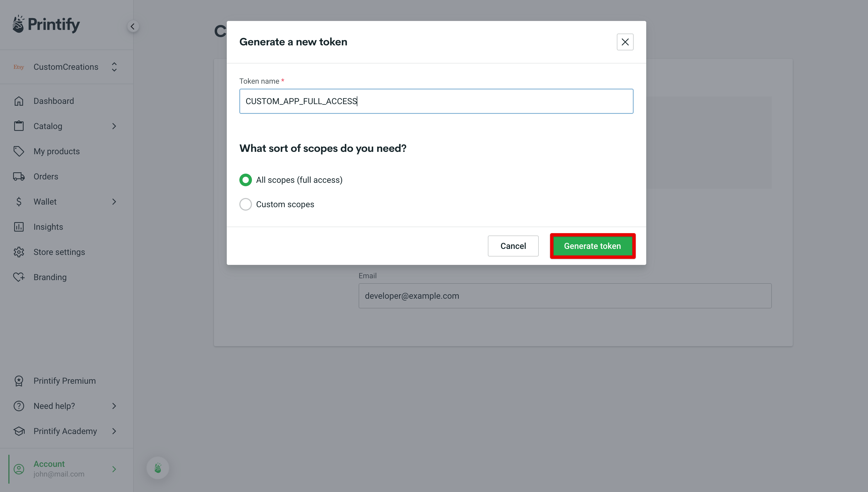View Orders via truck icon
868x492 pixels.
tap(19, 176)
